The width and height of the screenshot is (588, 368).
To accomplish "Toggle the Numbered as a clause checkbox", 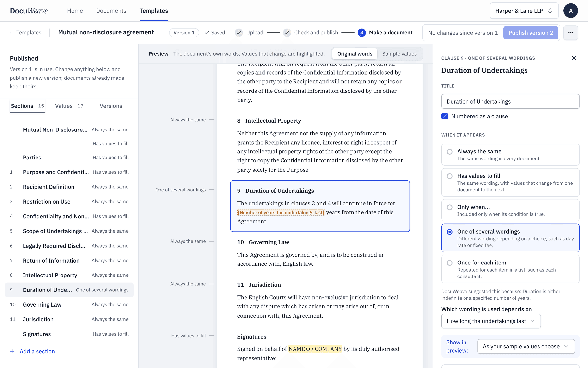I will pyautogui.click(x=445, y=116).
